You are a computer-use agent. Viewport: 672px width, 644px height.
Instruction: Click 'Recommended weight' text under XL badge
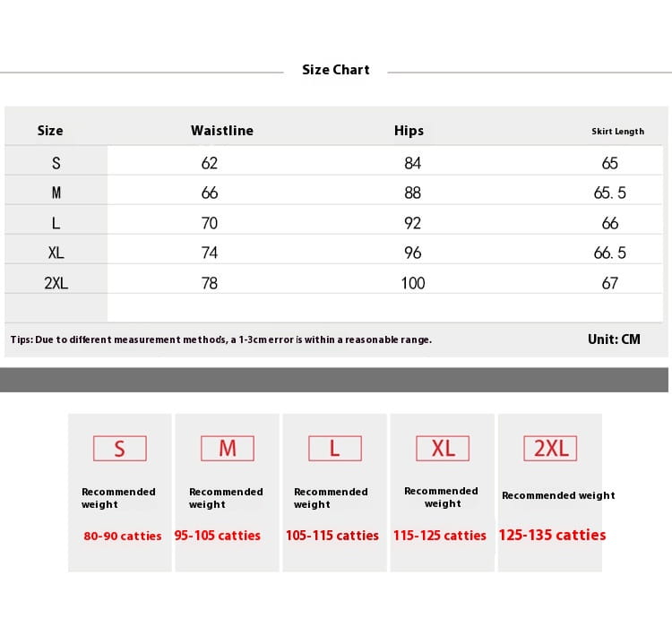(x=441, y=497)
